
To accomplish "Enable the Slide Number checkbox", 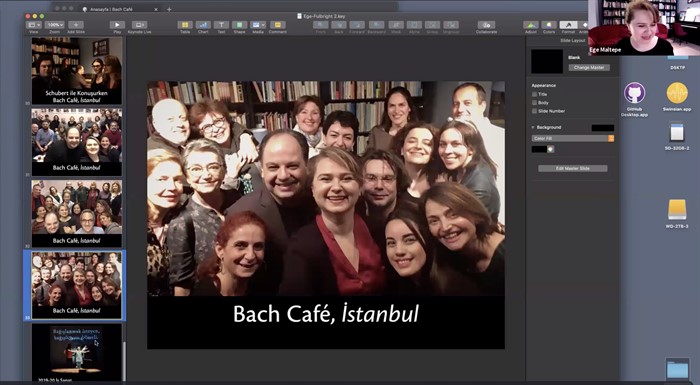I will 534,111.
